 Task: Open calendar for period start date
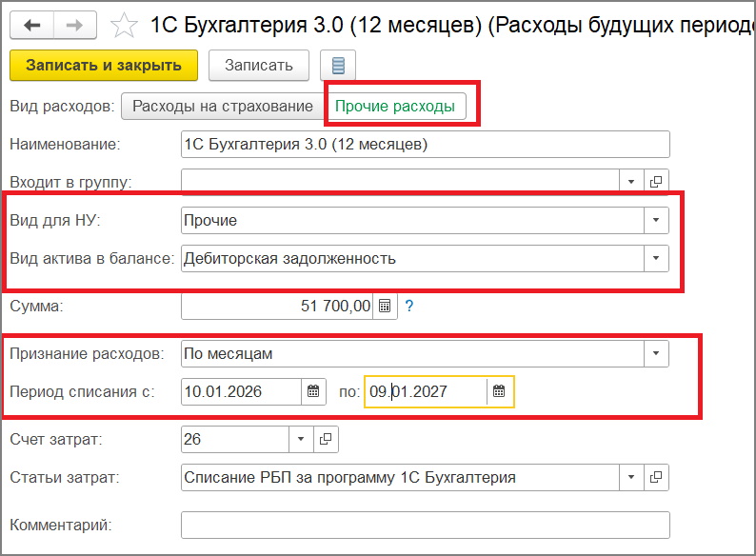click(x=314, y=391)
